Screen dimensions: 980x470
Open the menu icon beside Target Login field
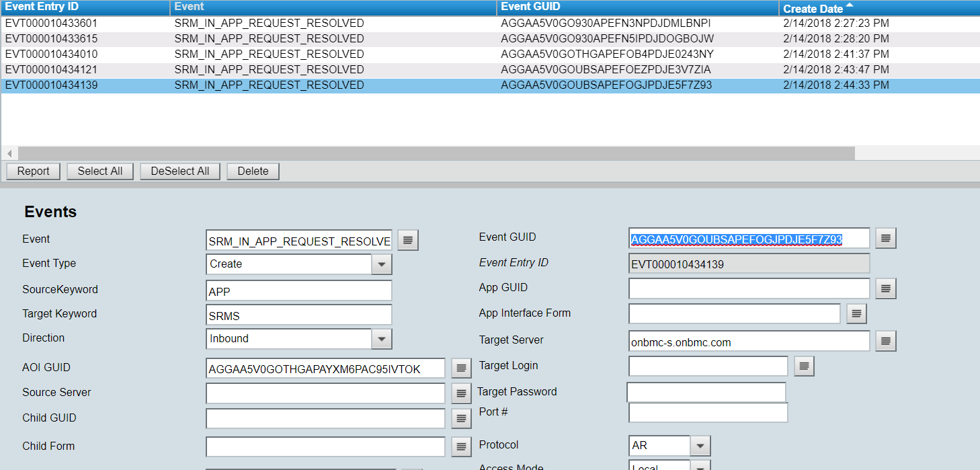[x=805, y=366]
